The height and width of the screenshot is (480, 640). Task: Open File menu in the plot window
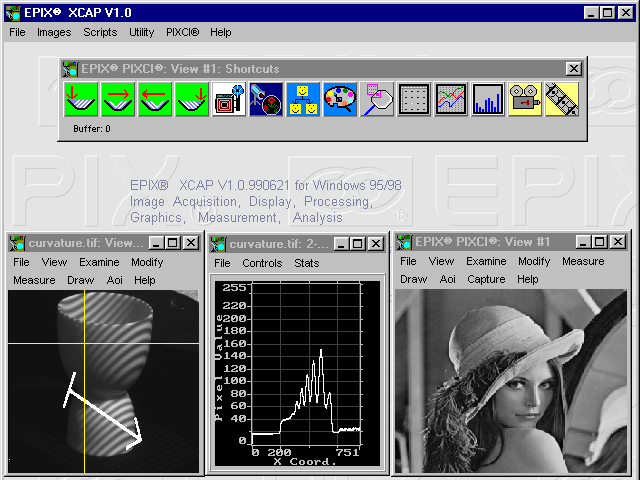(222, 263)
